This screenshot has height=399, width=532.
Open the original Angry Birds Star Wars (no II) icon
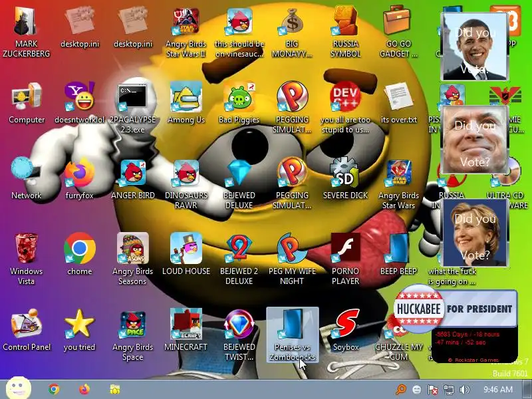(398, 184)
